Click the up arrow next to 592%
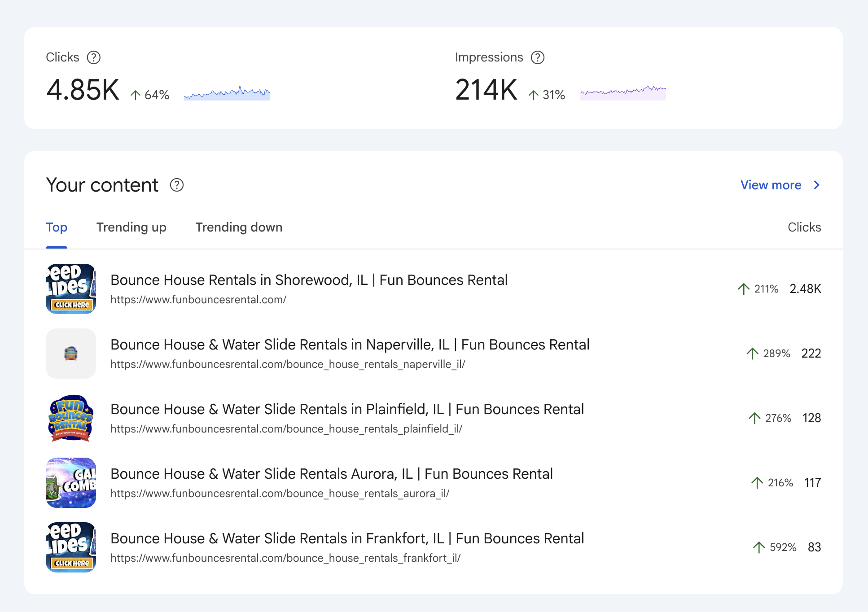 (x=759, y=547)
